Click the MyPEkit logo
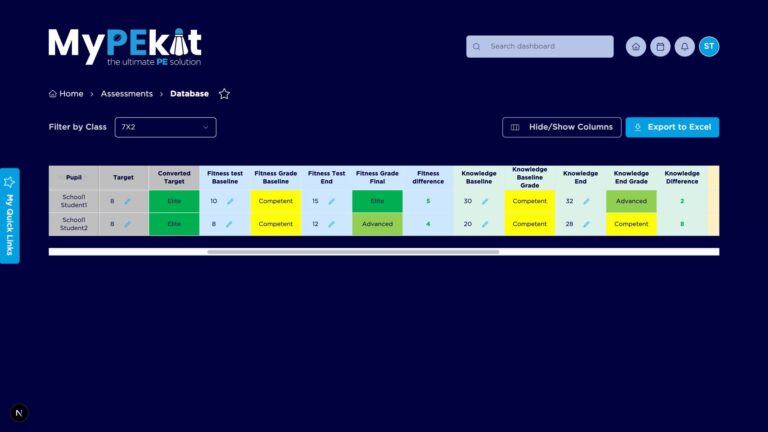768x432 pixels. [x=125, y=47]
